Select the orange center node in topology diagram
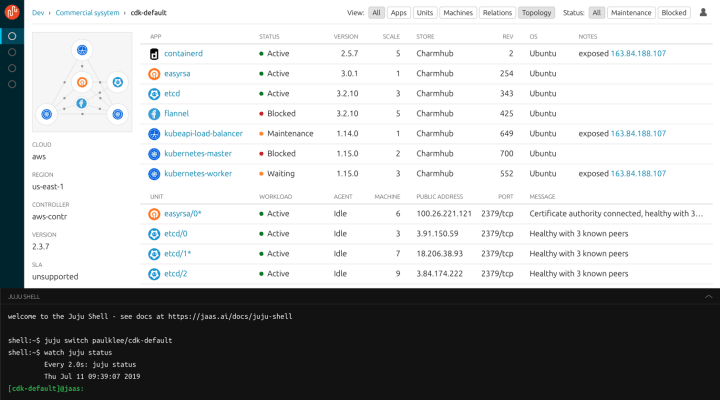The image size is (720, 400). [82, 82]
